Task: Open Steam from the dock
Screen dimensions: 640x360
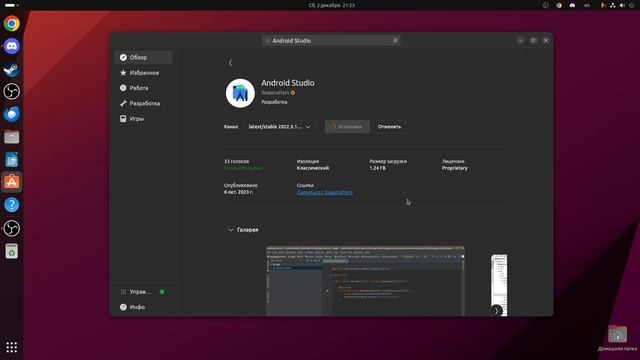Action: [x=11, y=69]
